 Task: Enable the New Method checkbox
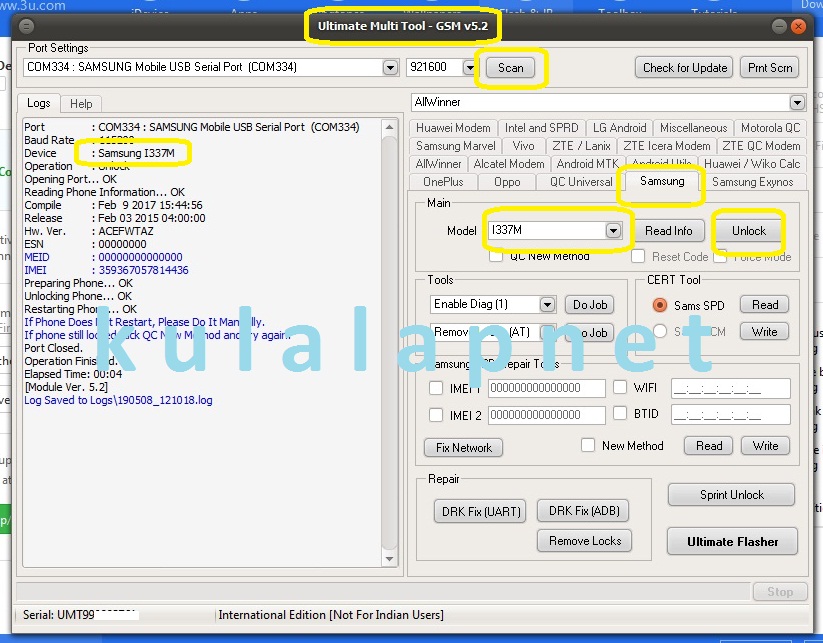click(588, 446)
